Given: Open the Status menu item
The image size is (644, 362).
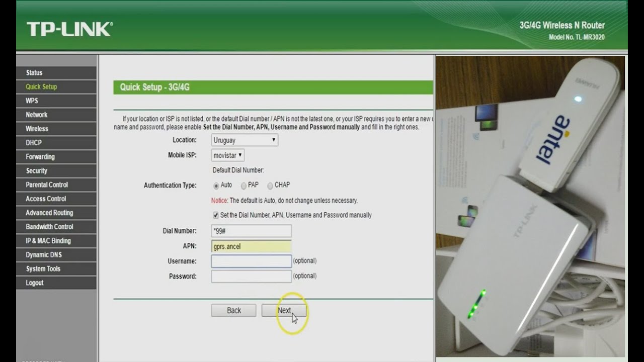Looking at the screenshot, I should click(x=56, y=73).
